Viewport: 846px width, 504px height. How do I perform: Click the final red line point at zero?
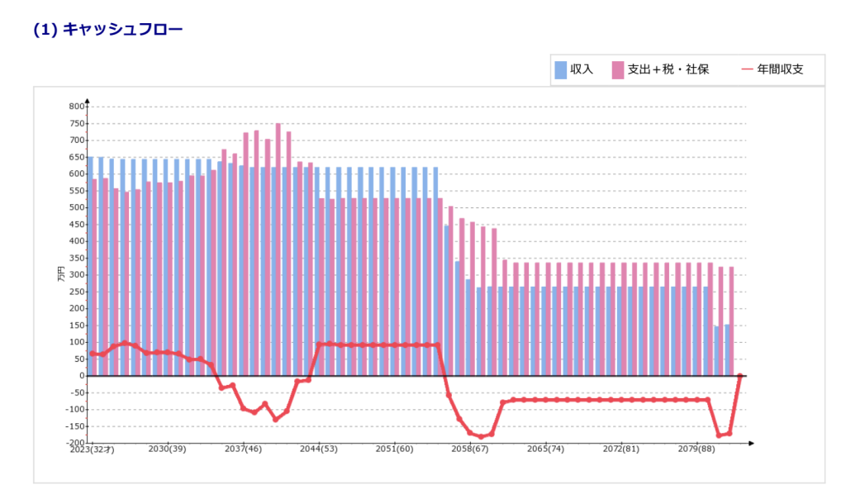(x=739, y=376)
